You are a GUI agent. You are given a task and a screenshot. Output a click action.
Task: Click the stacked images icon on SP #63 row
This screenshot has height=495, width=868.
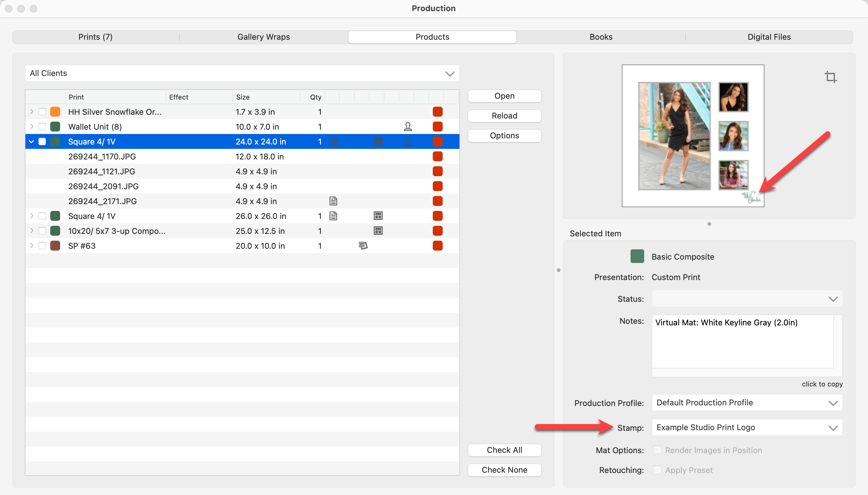tap(363, 245)
